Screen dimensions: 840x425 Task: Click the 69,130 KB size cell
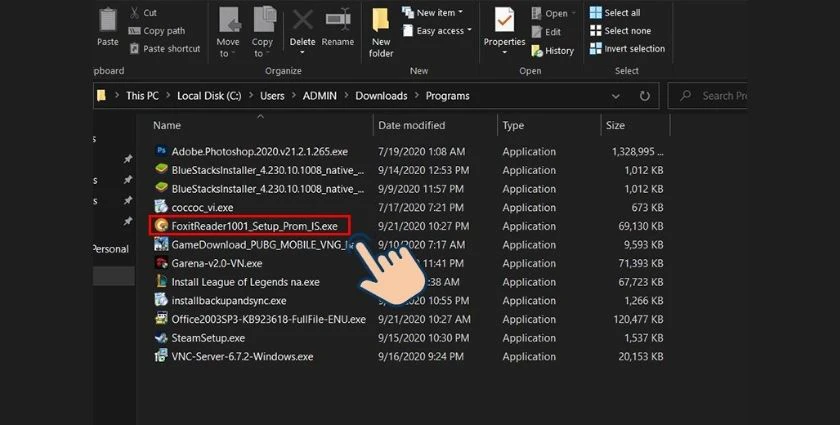pyautogui.click(x=641, y=226)
